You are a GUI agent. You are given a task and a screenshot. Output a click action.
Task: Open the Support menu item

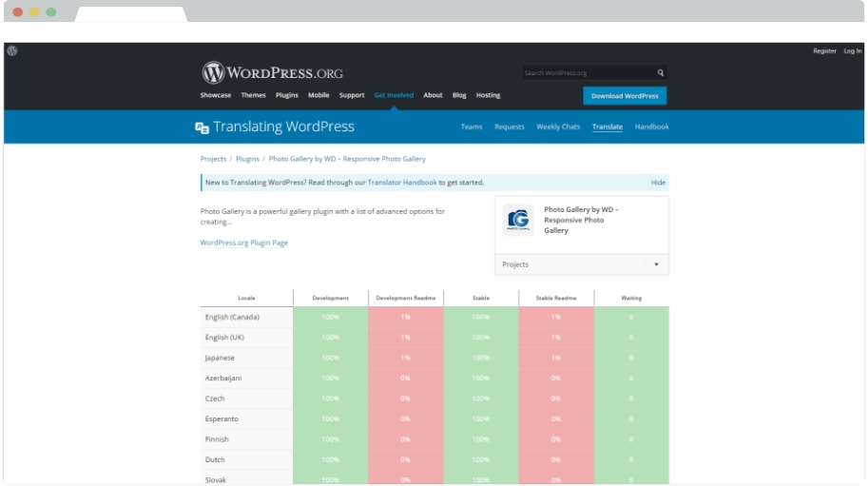click(x=352, y=95)
